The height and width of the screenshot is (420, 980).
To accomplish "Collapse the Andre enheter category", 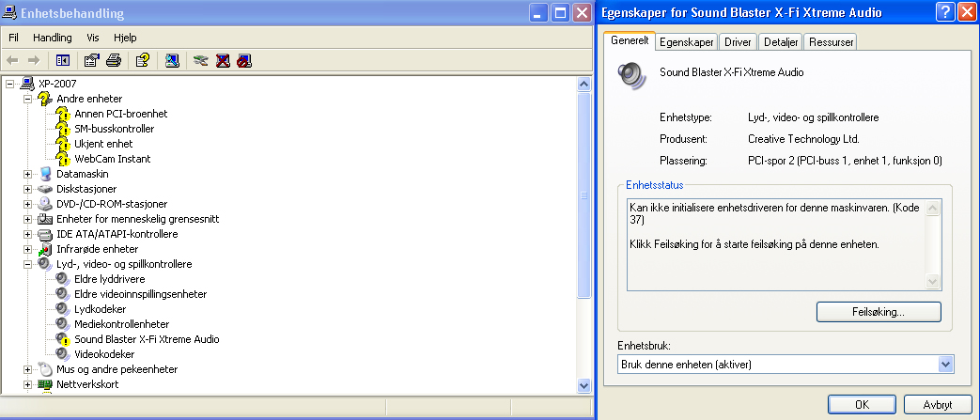I will [27, 99].
